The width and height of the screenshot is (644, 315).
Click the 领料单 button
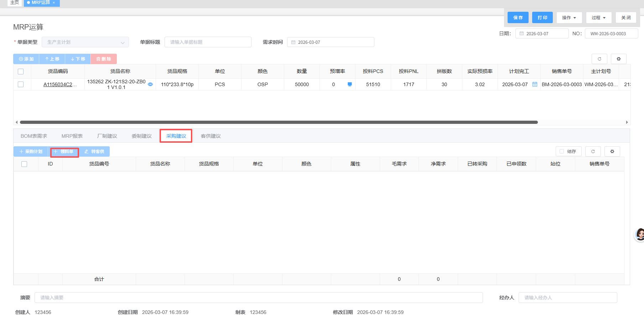[x=64, y=152]
